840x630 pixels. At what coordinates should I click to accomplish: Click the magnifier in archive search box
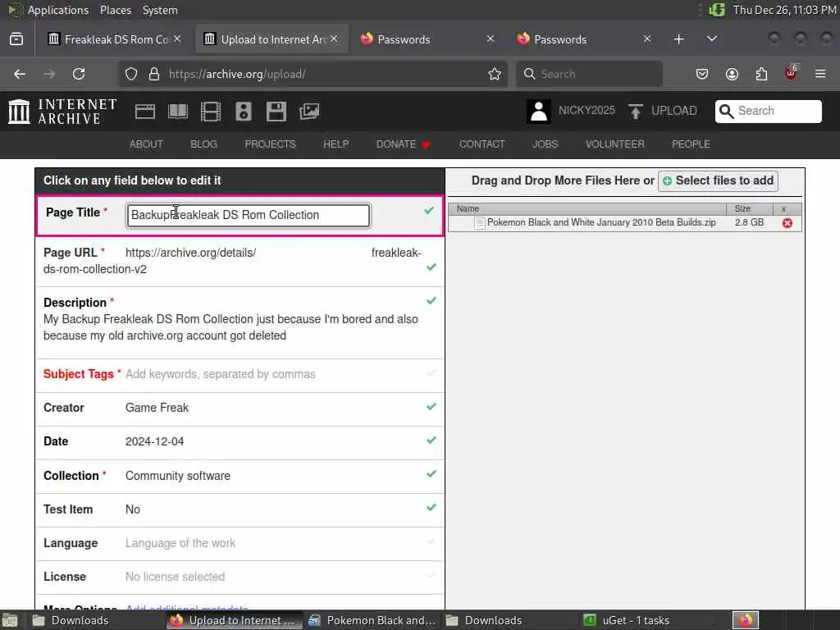pos(727,111)
